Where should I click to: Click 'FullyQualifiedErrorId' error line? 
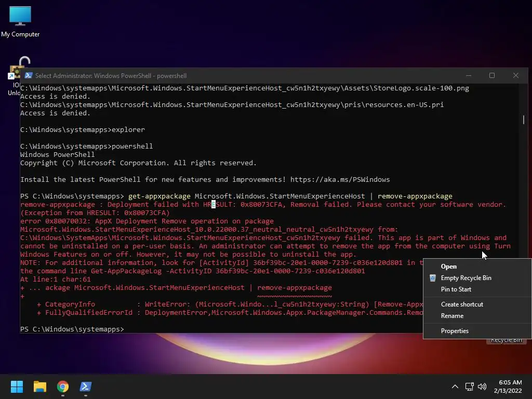tap(230, 312)
